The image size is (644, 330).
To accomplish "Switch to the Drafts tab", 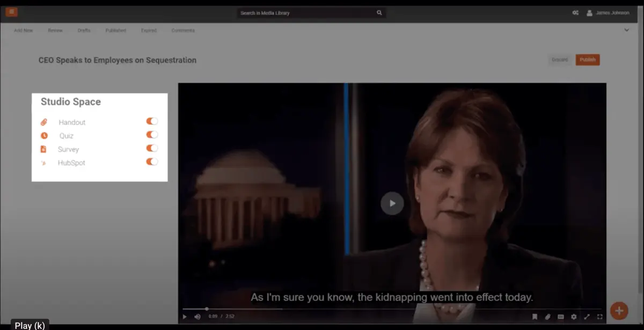I will [84, 31].
